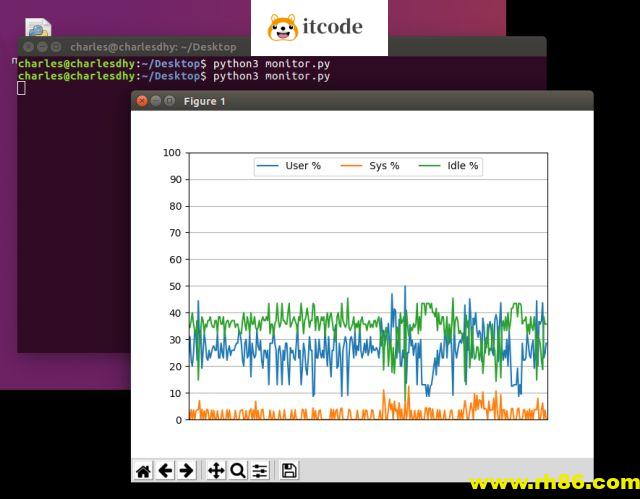Minimize the Figure 1 window
Screen dimensions: 640x499
click(x=156, y=101)
